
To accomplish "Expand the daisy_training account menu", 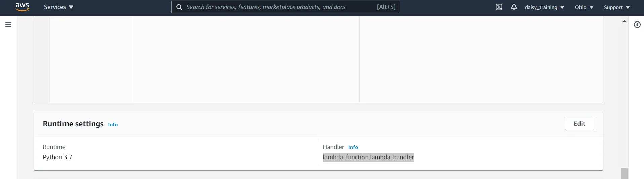I will (544, 7).
